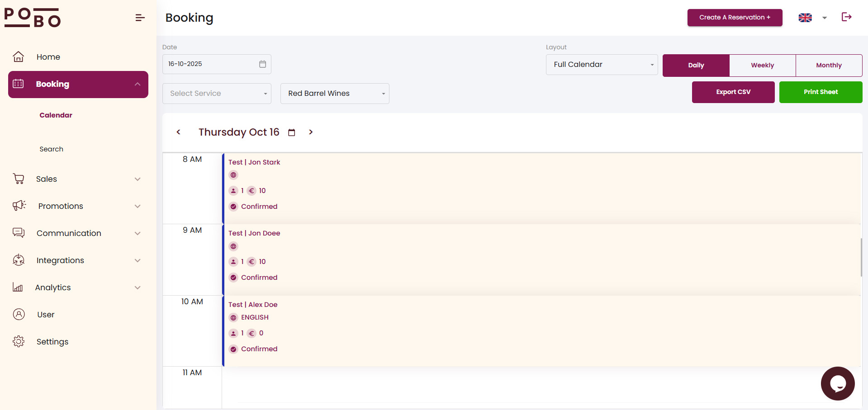868x410 pixels.
Task: Click the Home icon in the sidebar
Action: [19, 57]
